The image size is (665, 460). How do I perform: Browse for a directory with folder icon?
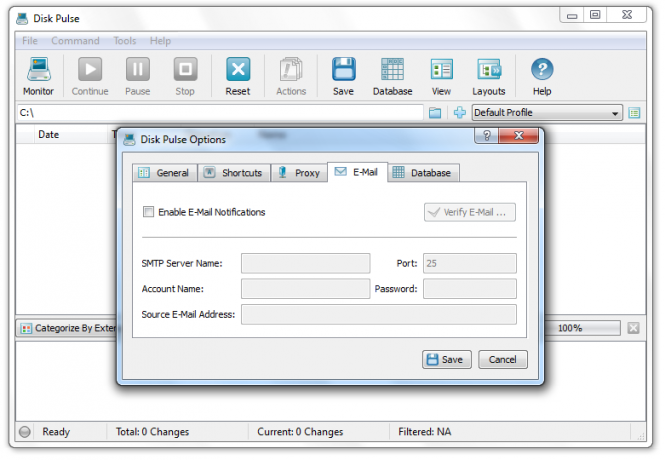[435, 113]
